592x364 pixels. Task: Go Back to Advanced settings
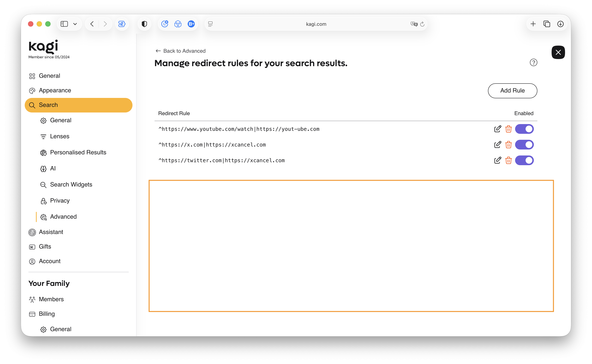(x=181, y=51)
